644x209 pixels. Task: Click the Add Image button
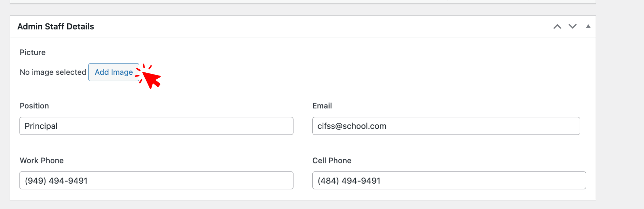[x=114, y=72]
